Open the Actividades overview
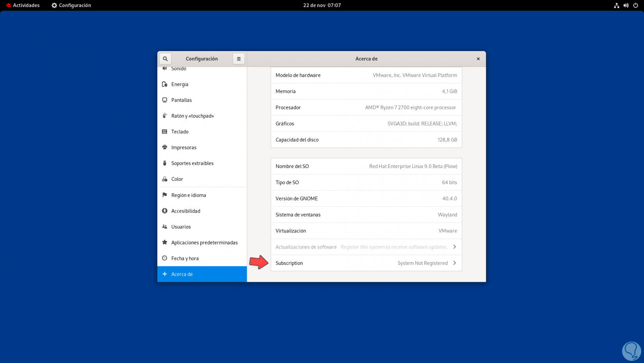 pyautogui.click(x=23, y=5)
